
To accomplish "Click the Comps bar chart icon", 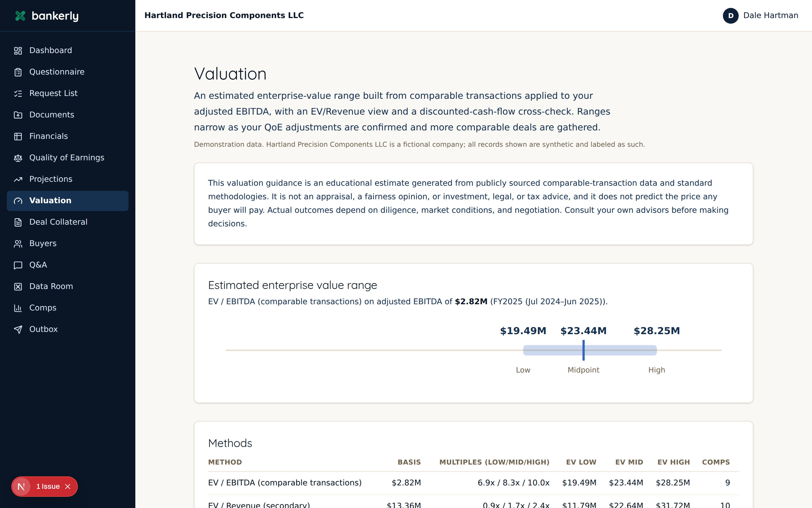I will pyautogui.click(x=18, y=308).
